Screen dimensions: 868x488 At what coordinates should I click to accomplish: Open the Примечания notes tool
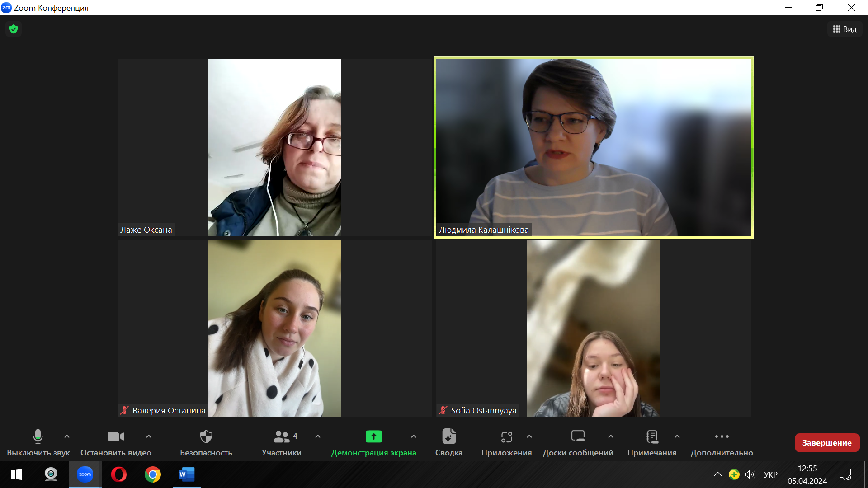[652, 443]
